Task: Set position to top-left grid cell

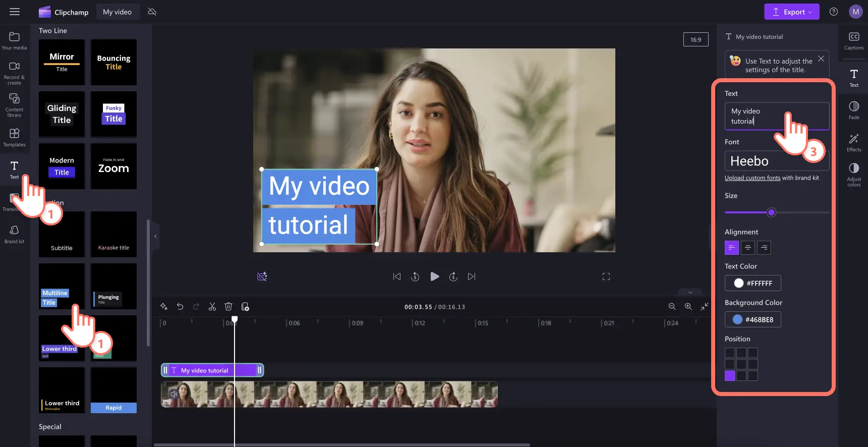Action: pos(730,353)
